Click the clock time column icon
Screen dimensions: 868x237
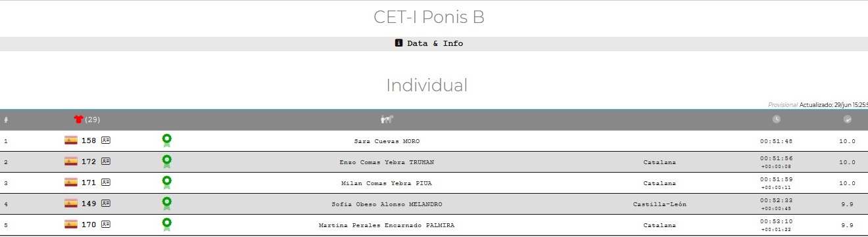click(x=776, y=119)
